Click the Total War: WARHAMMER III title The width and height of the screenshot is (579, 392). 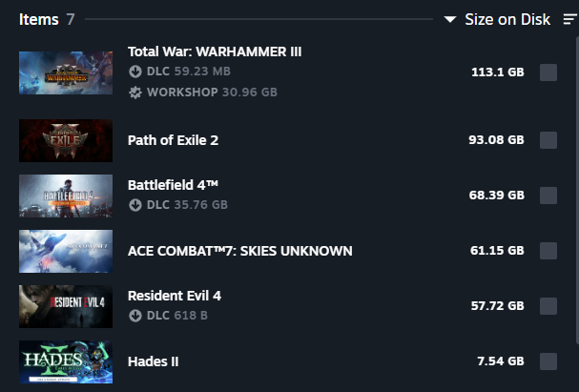215,52
